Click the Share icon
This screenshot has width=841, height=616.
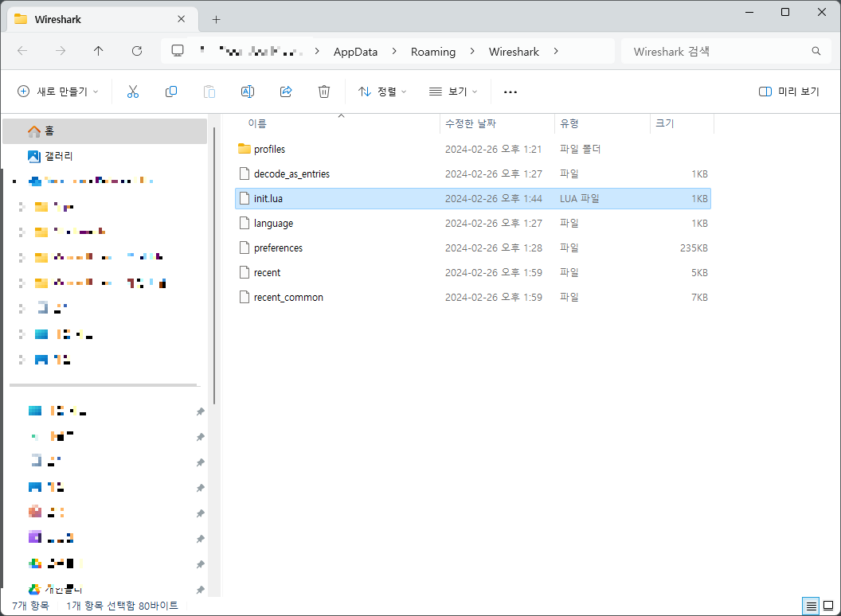point(286,92)
